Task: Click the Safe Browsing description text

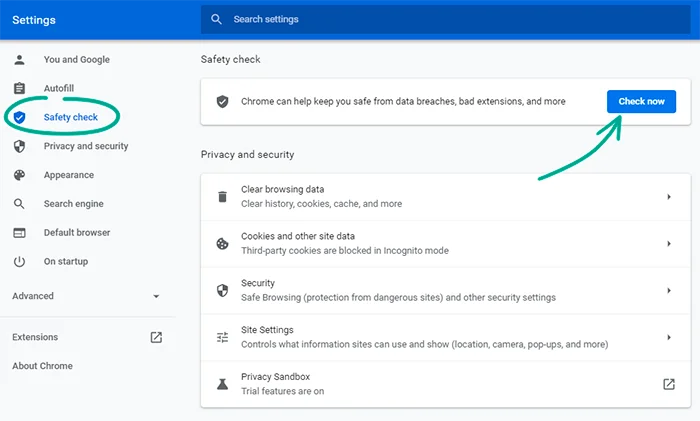Action: tap(398, 297)
